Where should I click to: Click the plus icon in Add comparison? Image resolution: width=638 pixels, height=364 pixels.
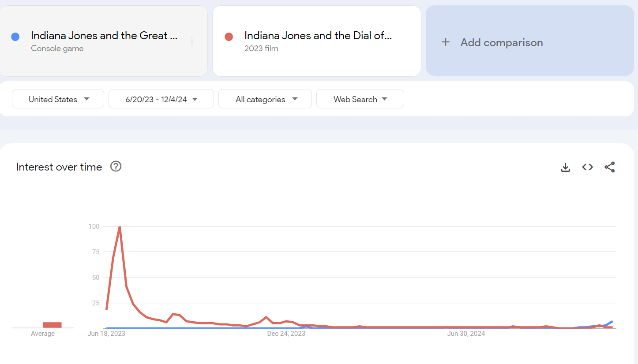coord(446,42)
